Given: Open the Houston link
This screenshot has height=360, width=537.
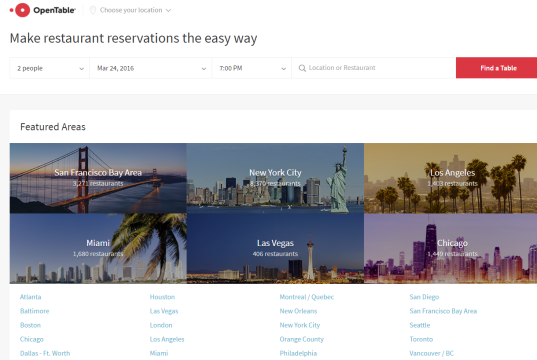Looking at the screenshot, I should click(162, 297).
